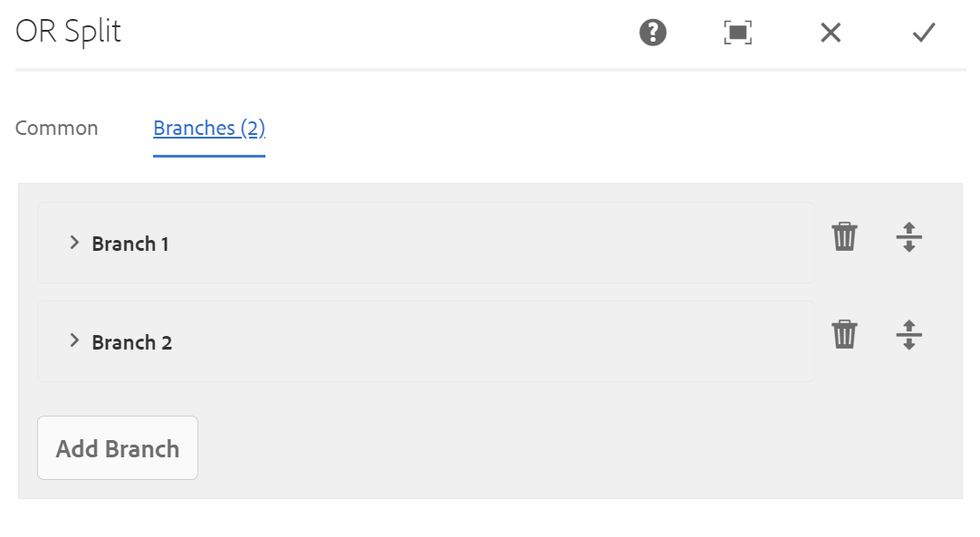Click the reorder handle for Branch 2

click(x=908, y=335)
